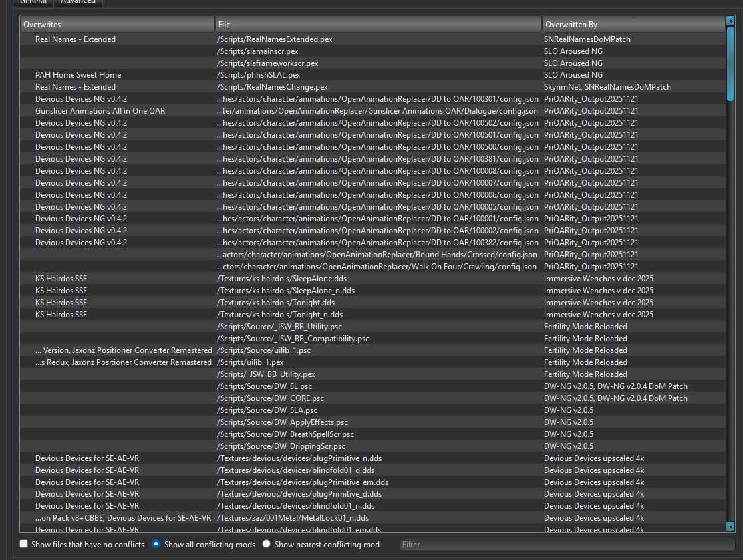Focus the Filter text field
Viewport: 743px width, 560px height.
click(x=567, y=544)
